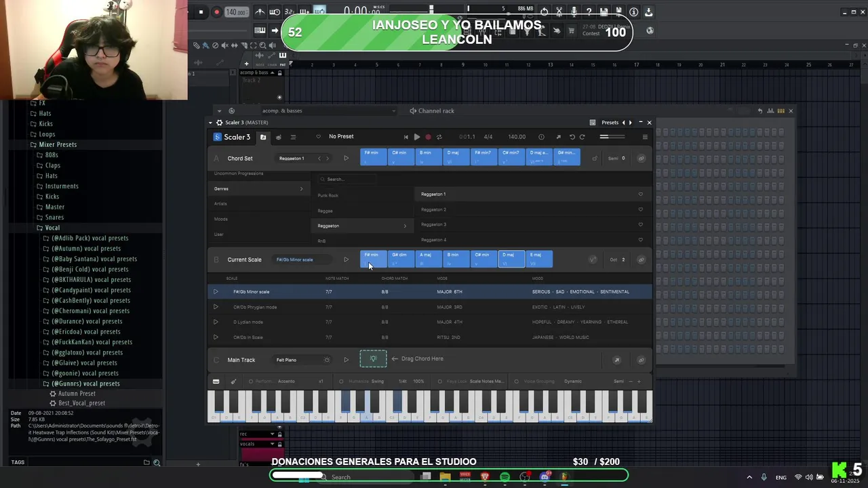The height and width of the screenshot is (488, 868).
Task: Preview C#/Db Phrygian mode scale
Action: pyautogui.click(x=216, y=307)
